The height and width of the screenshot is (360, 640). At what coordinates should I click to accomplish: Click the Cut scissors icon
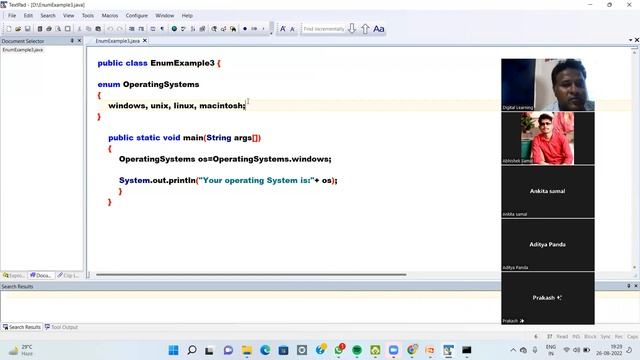pyautogui.click(x=79, y=29)
